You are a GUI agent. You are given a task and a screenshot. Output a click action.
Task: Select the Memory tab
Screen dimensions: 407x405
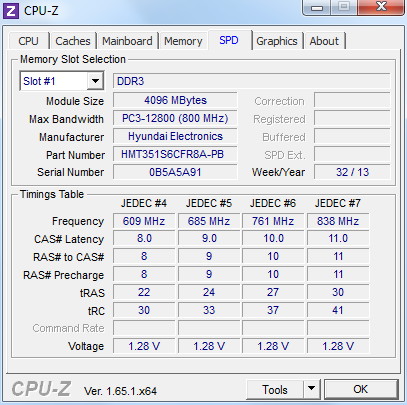pos(183,41)
